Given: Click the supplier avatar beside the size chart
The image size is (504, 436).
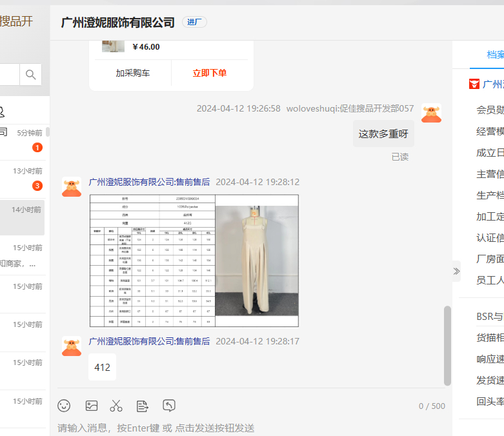Looking at the screenshot, I should (72, 186).
